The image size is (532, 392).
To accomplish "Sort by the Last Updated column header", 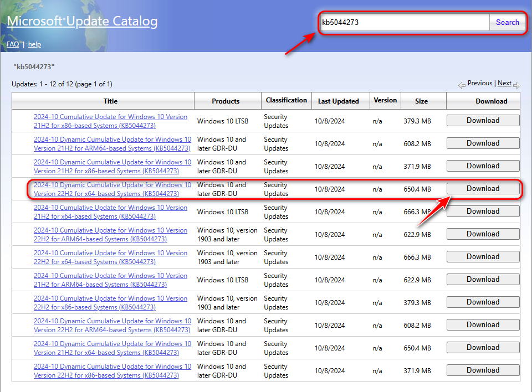I will click(x=338, y=101).
